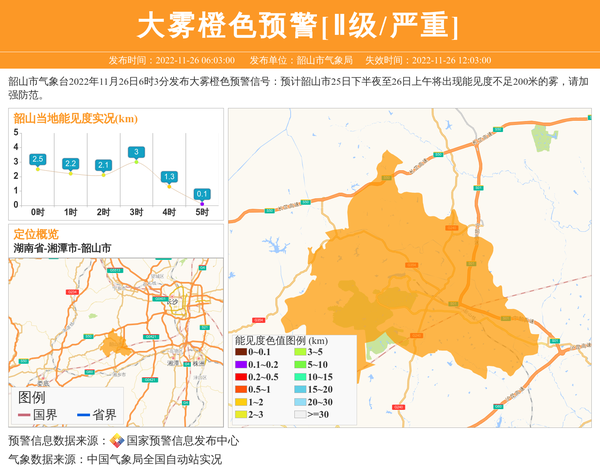Viewport: 600px width, 471px height.
Task: Click the National Warning Center logo icon
Action: tap(117, 441)
